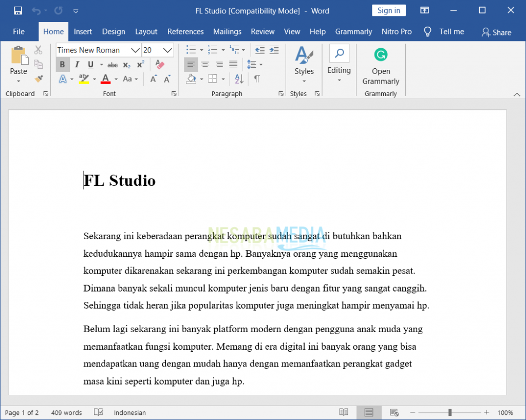Toggle Strikethrough formatting
The image size is (526, 420).
pyautogui.click(x=112, y=65)
